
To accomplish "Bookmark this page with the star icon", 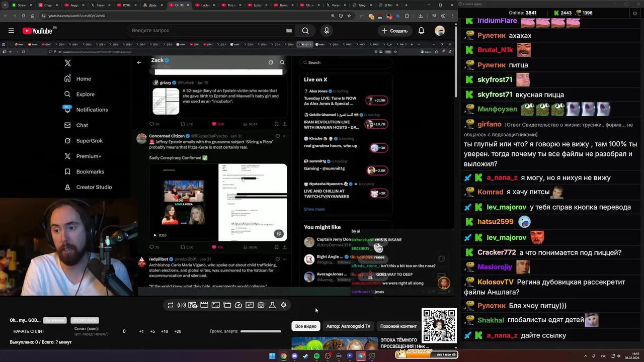I will 349,16.
